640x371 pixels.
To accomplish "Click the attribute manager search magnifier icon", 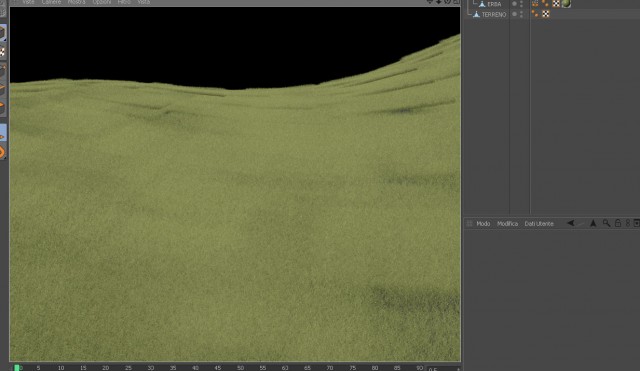I will point(607,223).
